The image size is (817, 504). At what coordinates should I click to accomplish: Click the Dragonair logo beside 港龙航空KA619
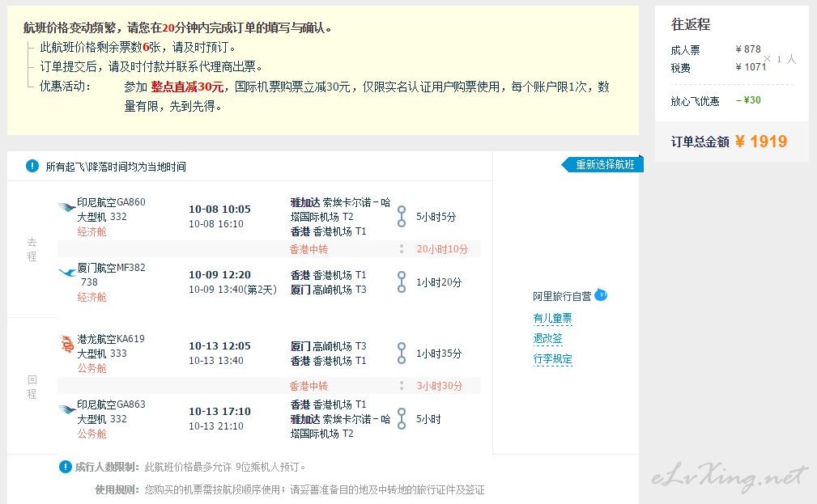[67, 344]
